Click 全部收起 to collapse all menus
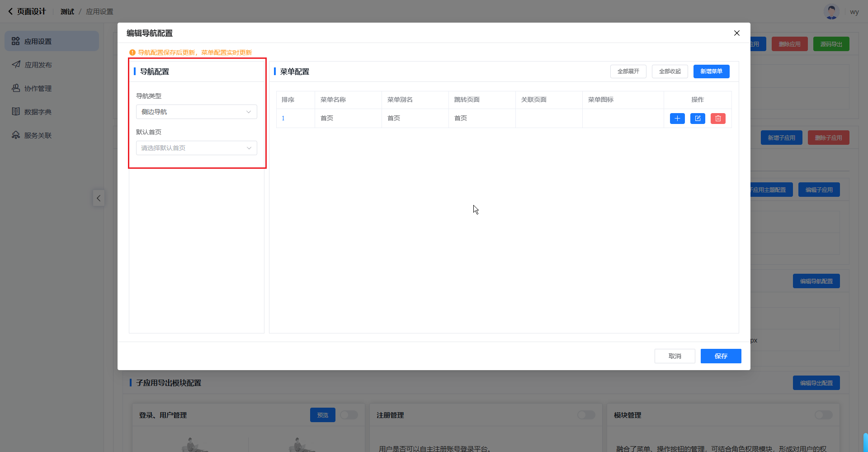 670,71
